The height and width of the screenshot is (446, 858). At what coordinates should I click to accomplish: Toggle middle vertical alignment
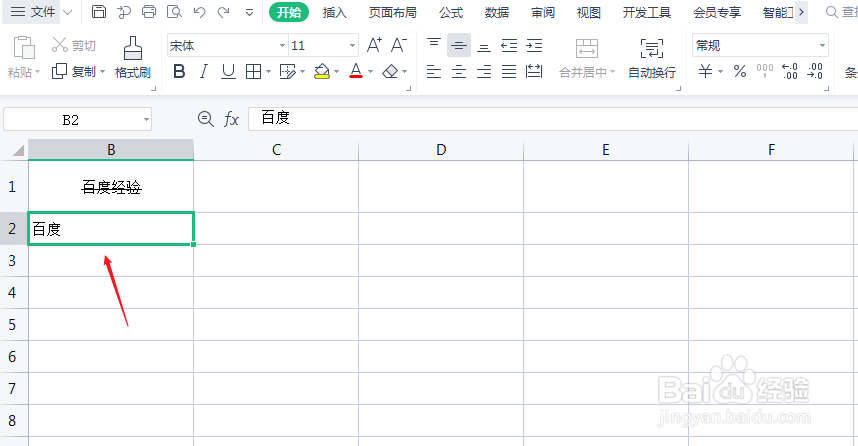[x=459, y=45]
